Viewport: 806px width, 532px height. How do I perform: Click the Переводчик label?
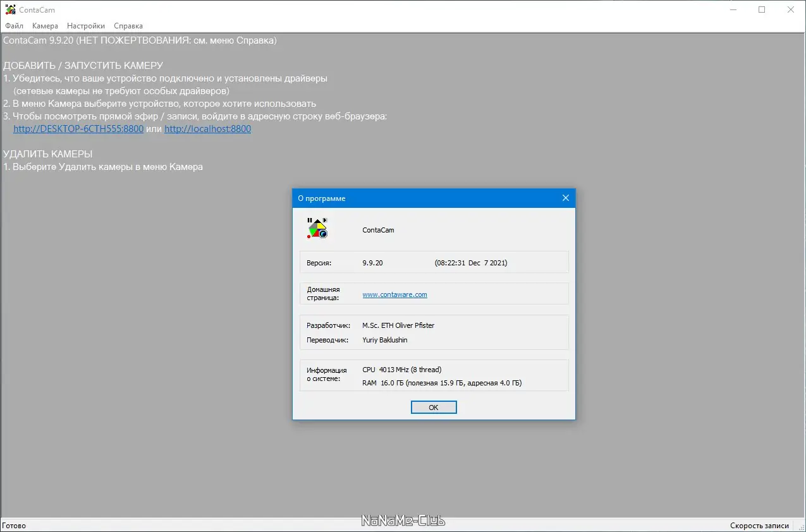click(327, 340)
